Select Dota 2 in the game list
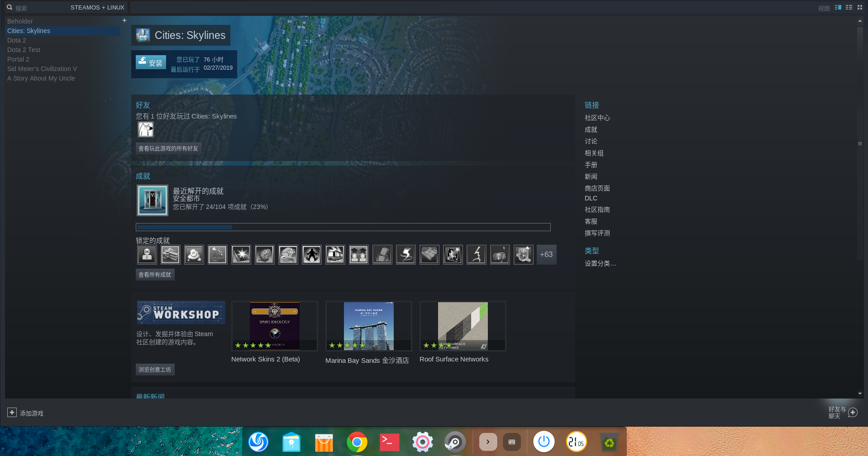Image resolution: width=868 pixels, height=456 pixels. pyautogui.click(x=17, y=40)
